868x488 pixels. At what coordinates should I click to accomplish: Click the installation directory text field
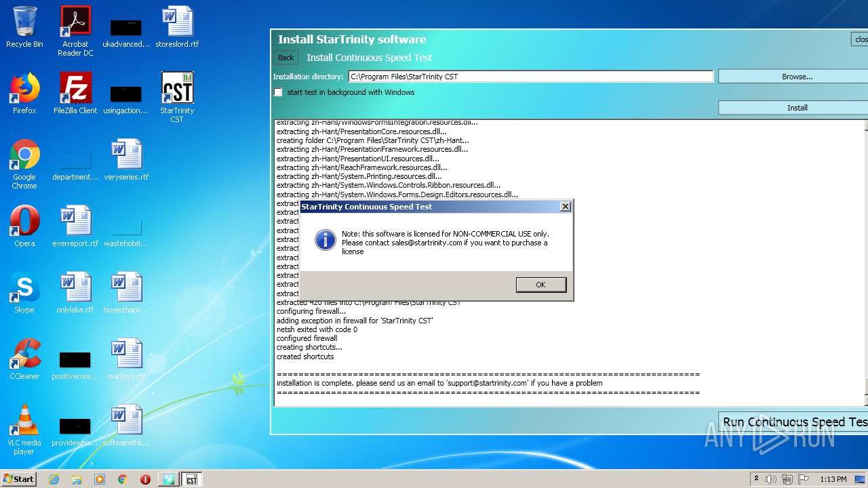531,77
